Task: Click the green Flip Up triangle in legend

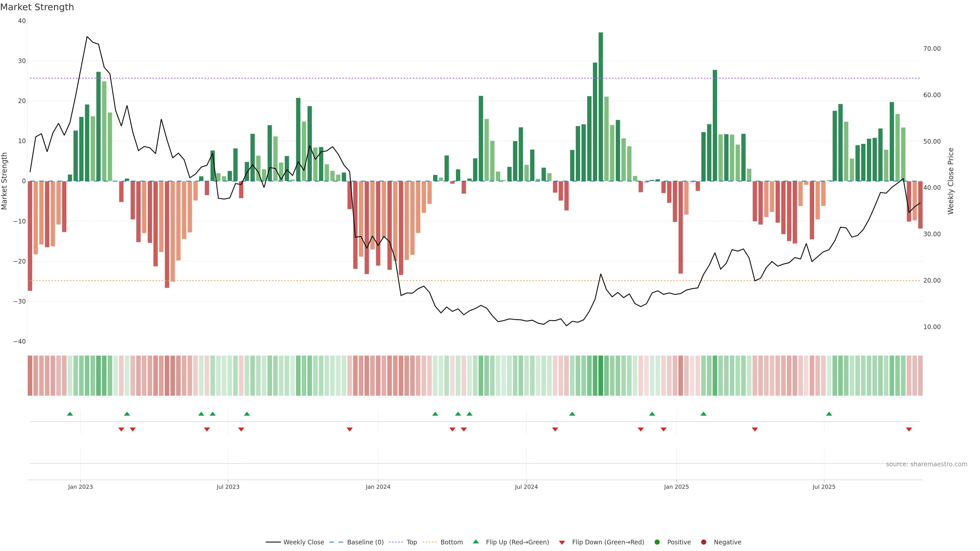Action: pyautogui.click(x=475, y=542)
